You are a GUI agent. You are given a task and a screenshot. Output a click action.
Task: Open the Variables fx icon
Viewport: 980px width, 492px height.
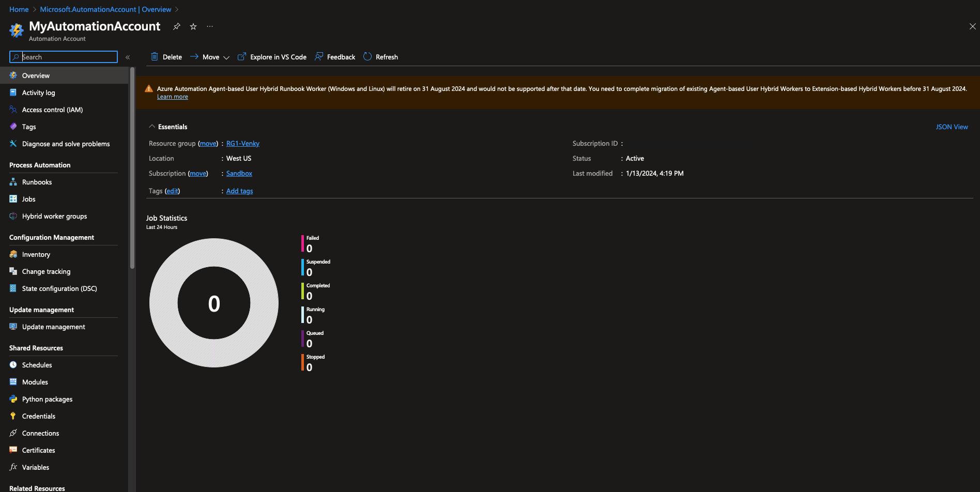[13, 467]
